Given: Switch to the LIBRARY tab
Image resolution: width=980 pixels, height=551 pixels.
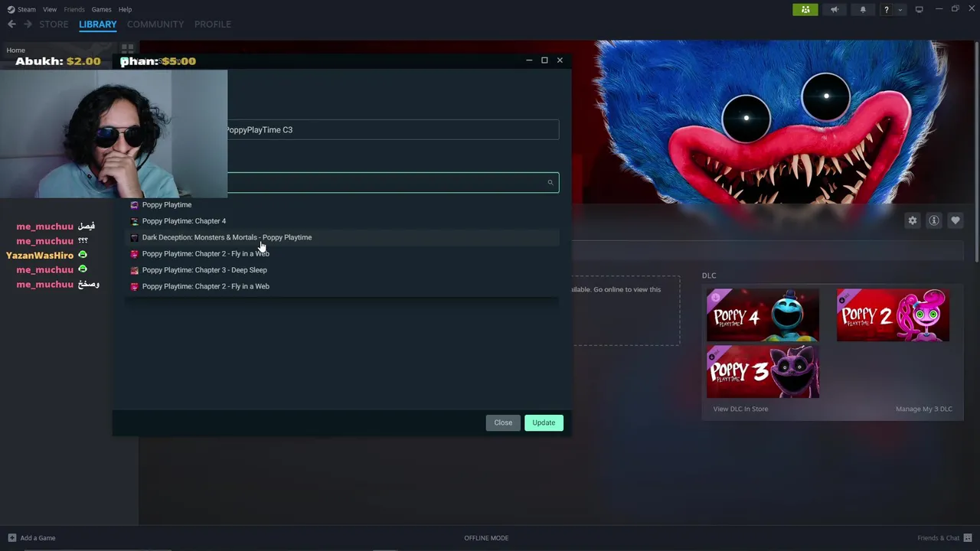Looking at the screenshot, I should point(98,24).
